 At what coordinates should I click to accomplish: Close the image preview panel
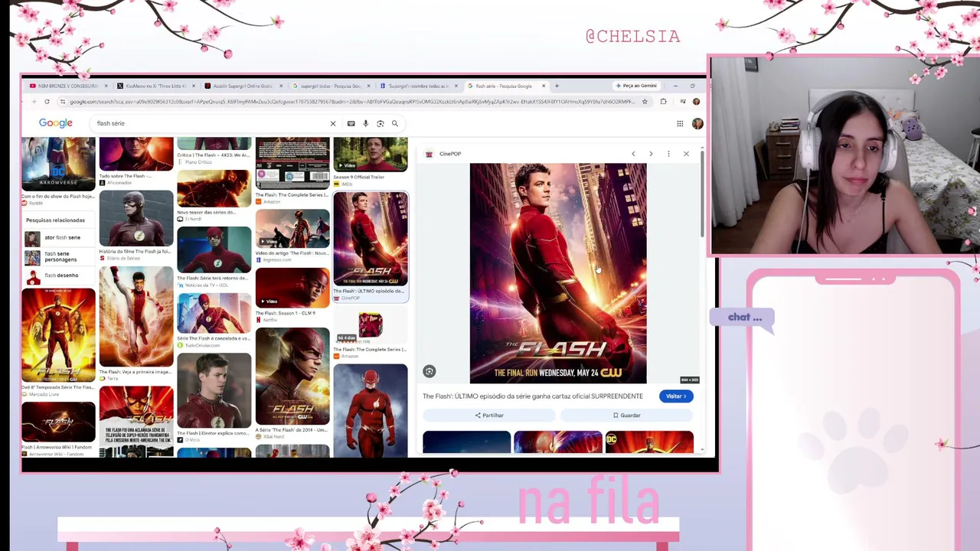click(686, 154)
